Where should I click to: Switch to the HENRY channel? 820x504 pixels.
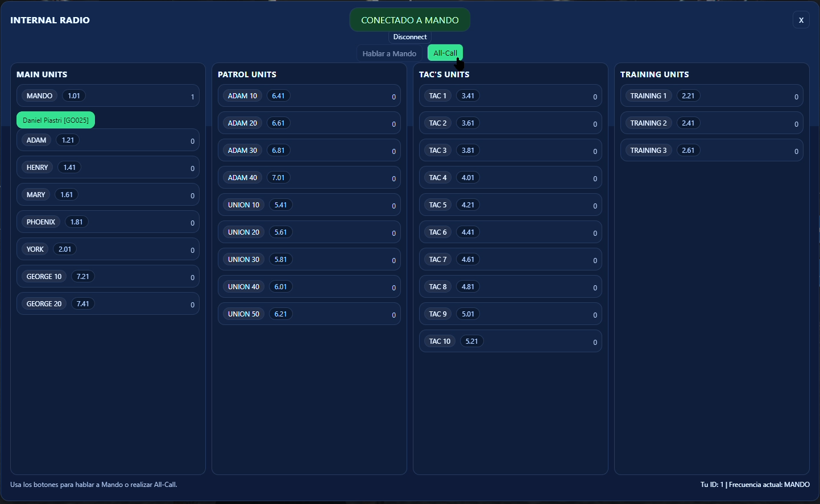(108, 168)
